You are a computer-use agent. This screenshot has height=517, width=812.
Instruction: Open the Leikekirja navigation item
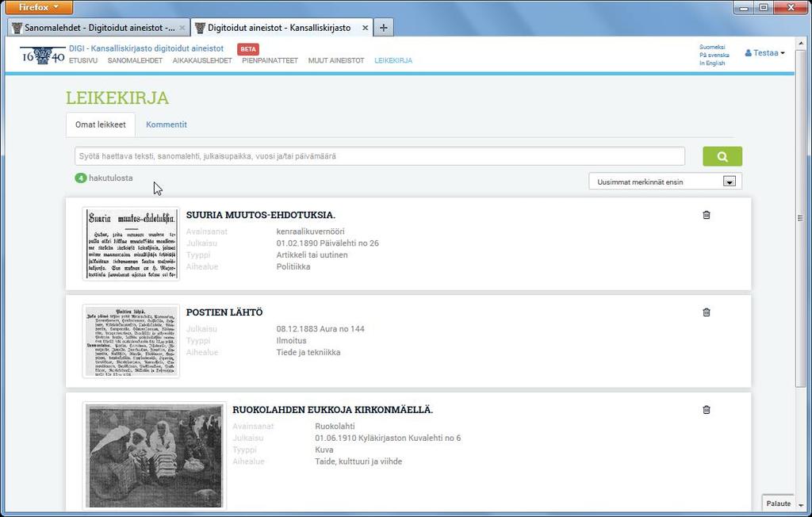point(393,60)
